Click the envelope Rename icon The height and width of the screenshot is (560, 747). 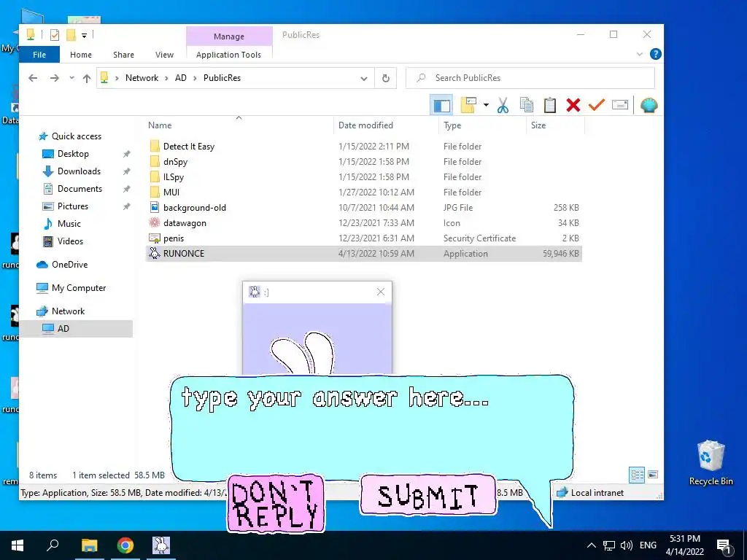click(x=620, y=105)
